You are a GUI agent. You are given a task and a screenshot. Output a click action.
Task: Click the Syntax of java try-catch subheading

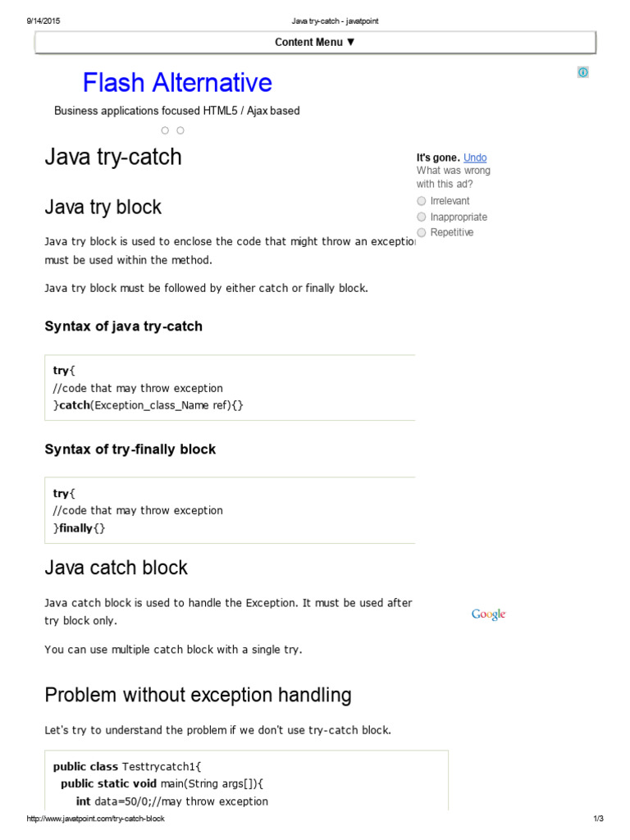(x=123, y=326)
